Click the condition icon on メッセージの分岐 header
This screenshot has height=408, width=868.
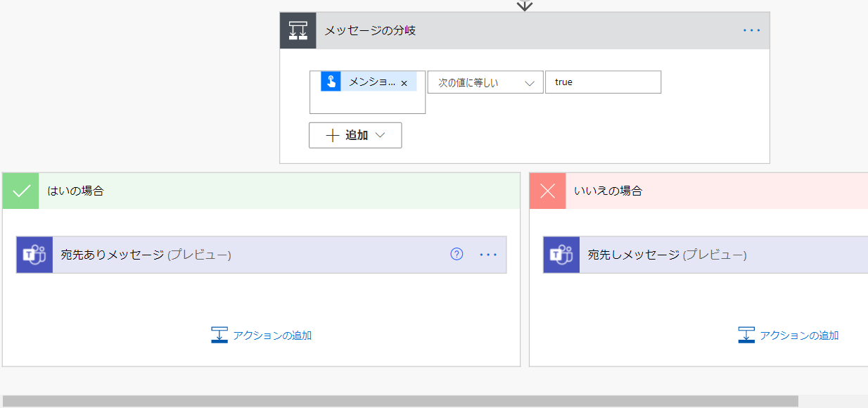click(298, 30)
